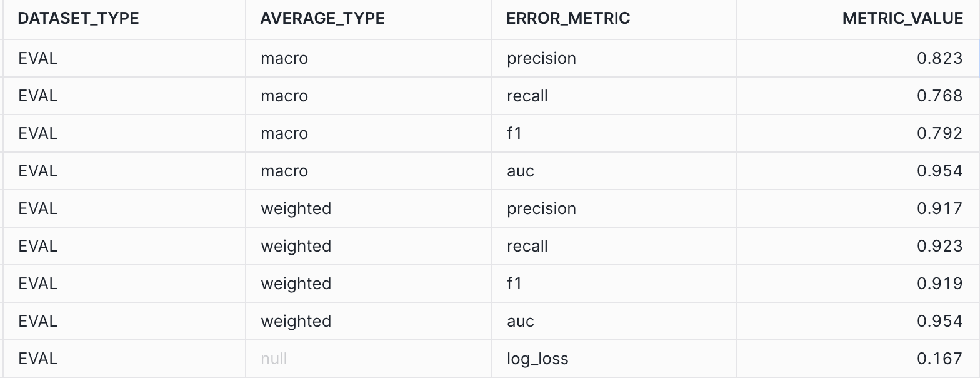This screenshot has height=378, width=980.
Task: Select the macro f1 value 0.792
Action: click(939, 133)
